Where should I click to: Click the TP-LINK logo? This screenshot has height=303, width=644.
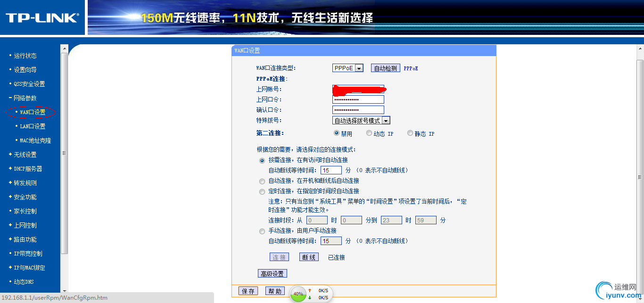[x=42, y=18]
